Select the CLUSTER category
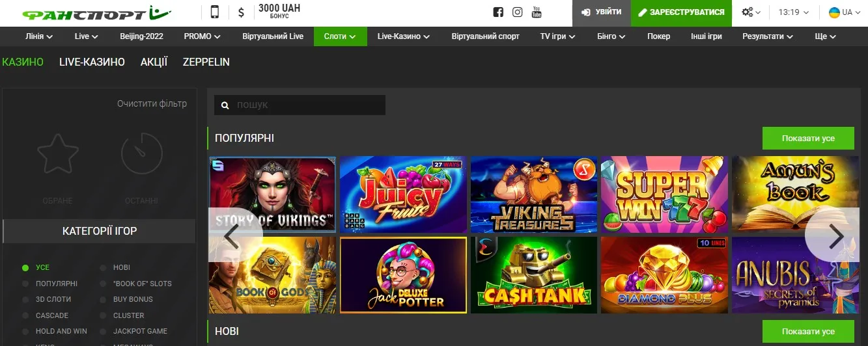The height and width of the screenshot is (346, 868). [122, 315]
